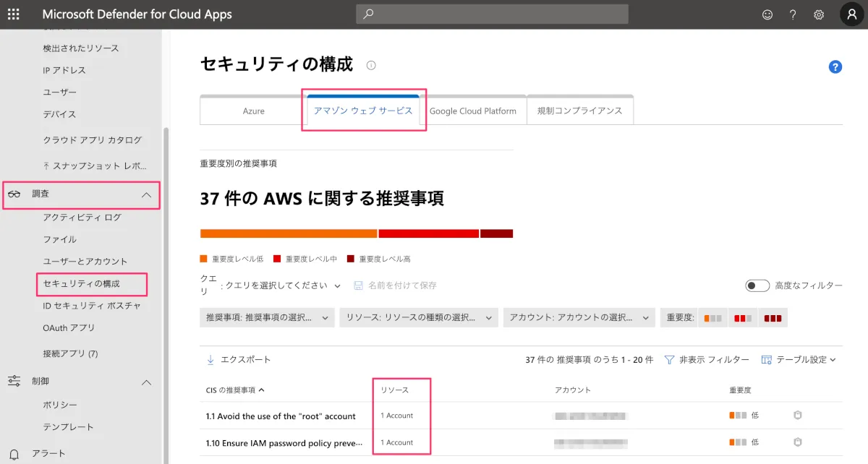Click shield icon in the 1.10 IAM password row
Viewport: 868px width, 464px height.
coord(798,442)
